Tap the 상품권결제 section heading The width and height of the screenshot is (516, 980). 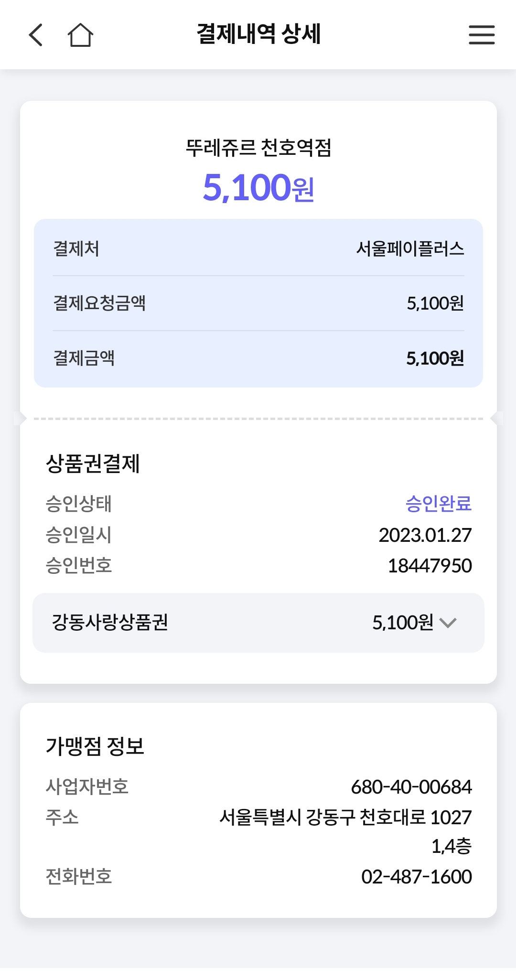point(93,463)
